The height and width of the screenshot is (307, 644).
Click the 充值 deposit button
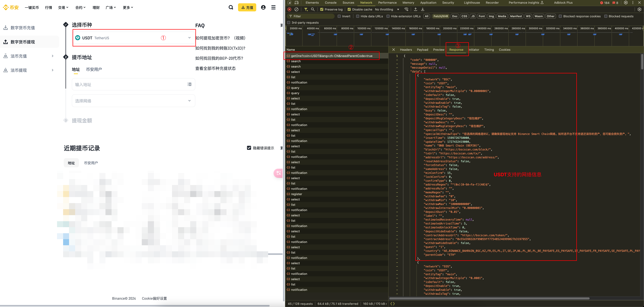247,7
